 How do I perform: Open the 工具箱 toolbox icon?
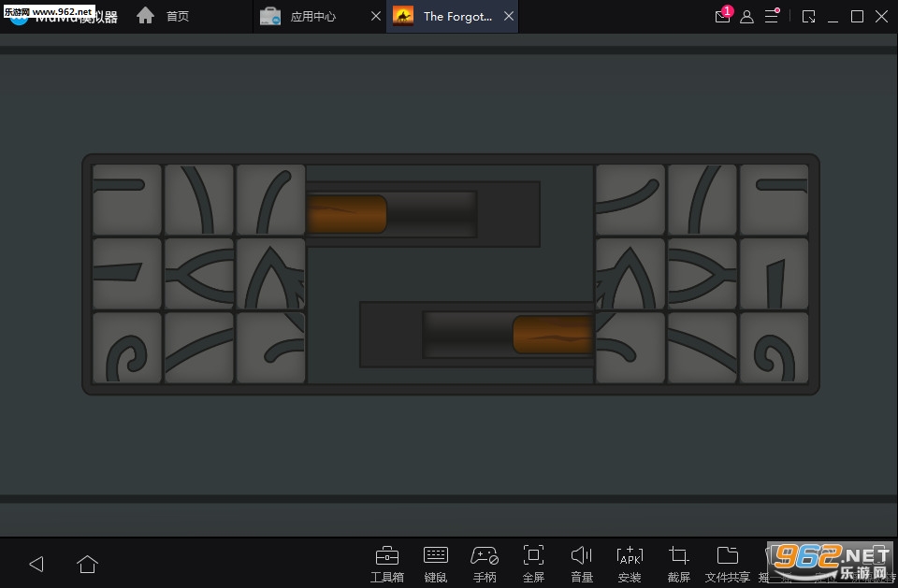(x=387, y=564)
